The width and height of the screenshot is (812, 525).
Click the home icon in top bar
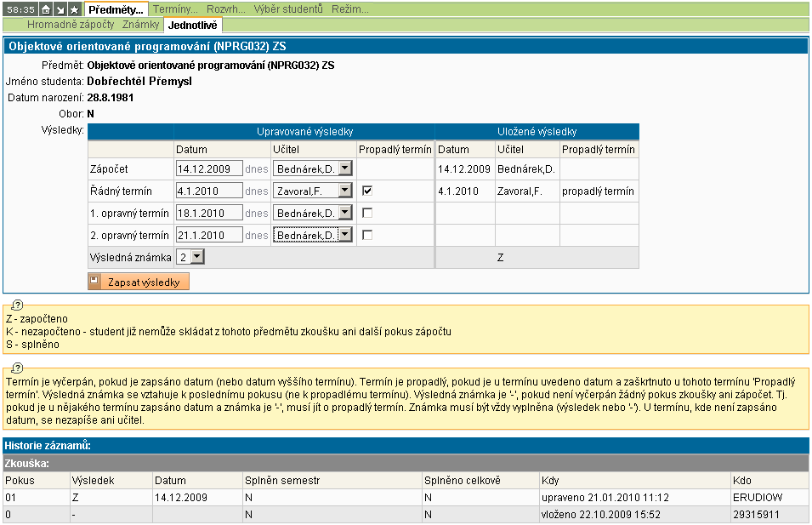(47, 9)
